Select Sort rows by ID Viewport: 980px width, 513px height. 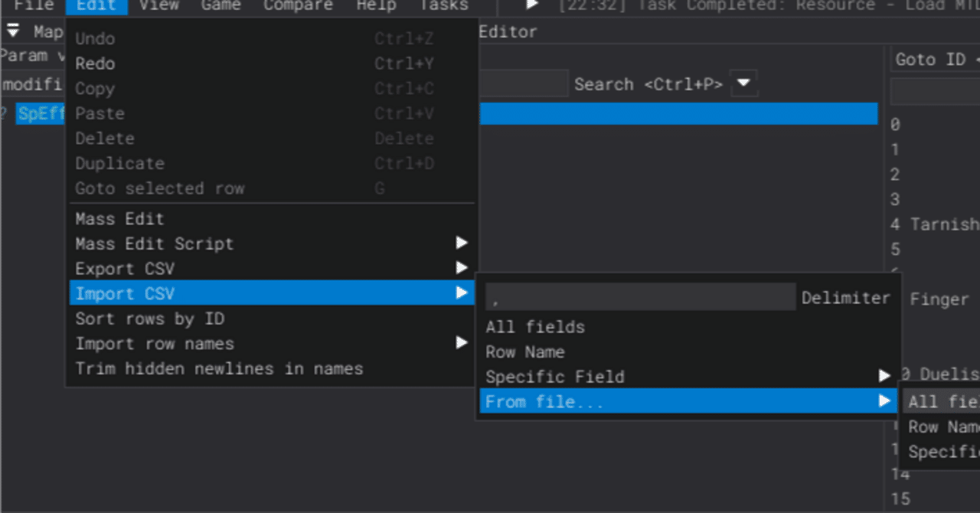pos(150,319)
